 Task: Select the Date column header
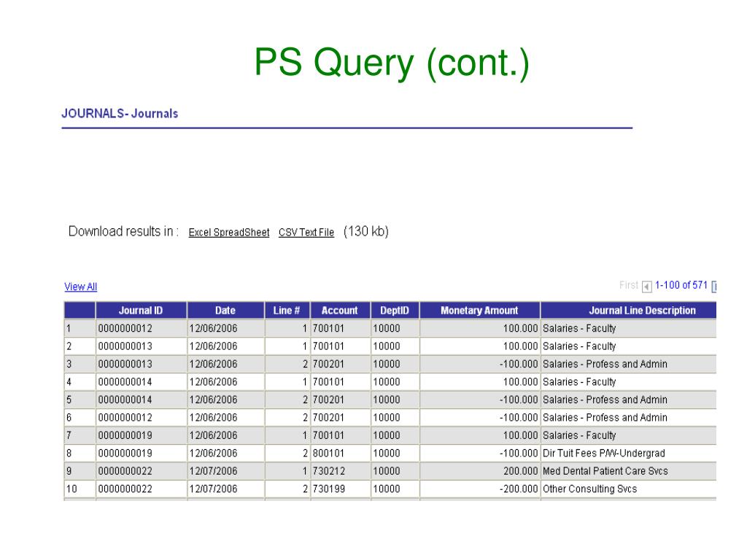225,311
